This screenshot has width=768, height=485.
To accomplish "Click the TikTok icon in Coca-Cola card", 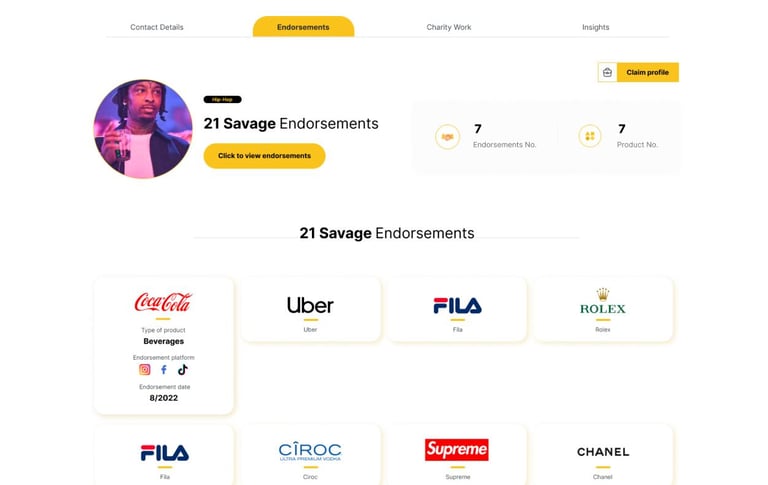I will (183, 370).
